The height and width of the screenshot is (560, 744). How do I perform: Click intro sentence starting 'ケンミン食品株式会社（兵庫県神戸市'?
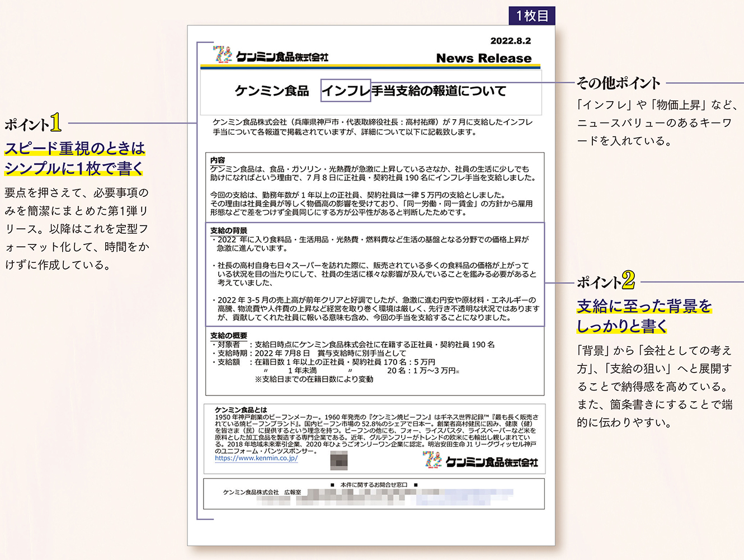(373, 127)
